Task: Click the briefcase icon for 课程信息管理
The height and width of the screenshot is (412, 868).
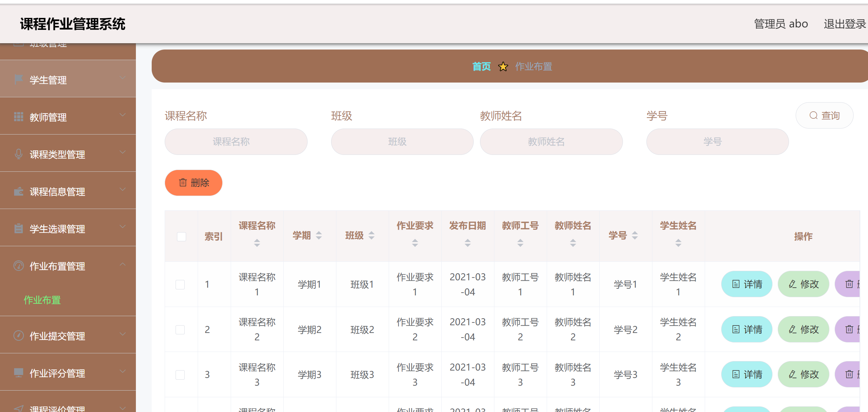Action: [x=18, y=191]
